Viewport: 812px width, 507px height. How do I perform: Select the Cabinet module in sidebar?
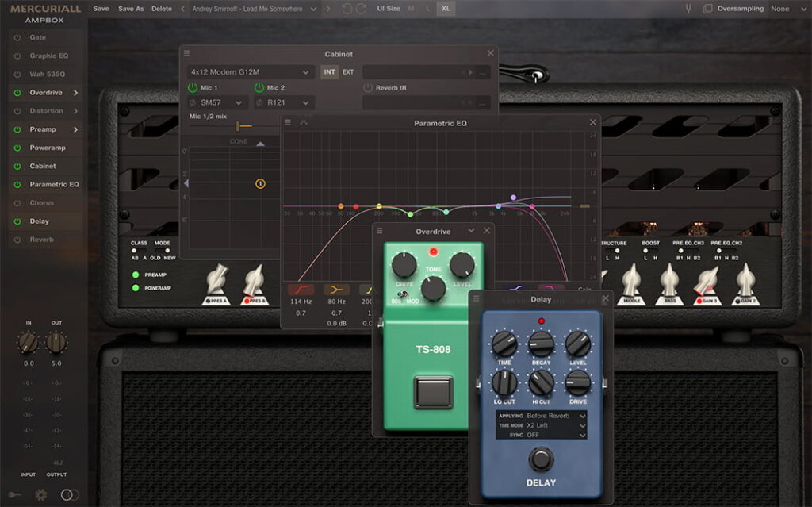point(43,167)
